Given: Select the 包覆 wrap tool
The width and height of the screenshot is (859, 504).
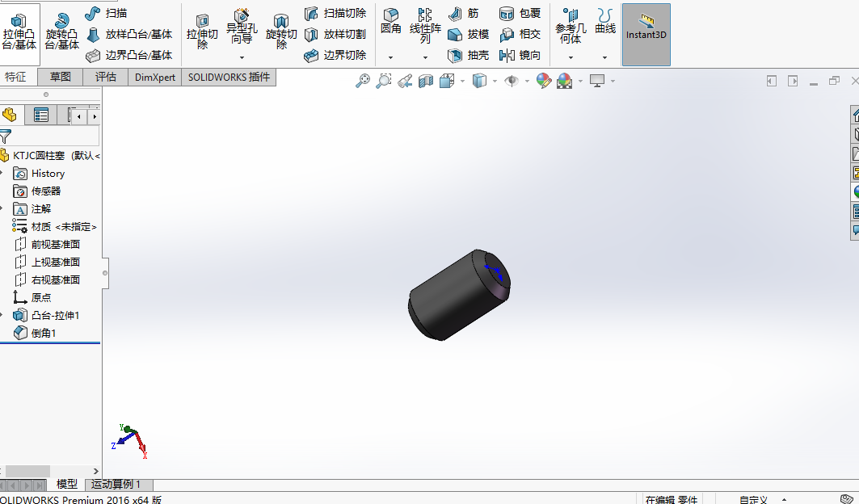Looking at the screenshot, I should point(520,13).
